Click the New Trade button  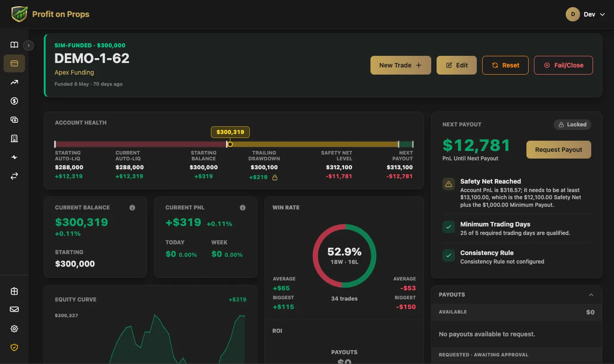click(401, 65)
